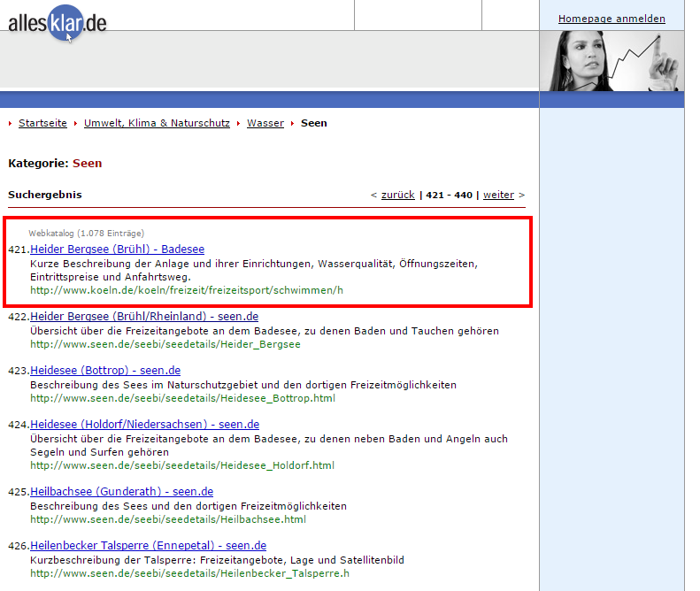
Task: Click the Heilbachsee.html green URL
Action: pos(167,519)
